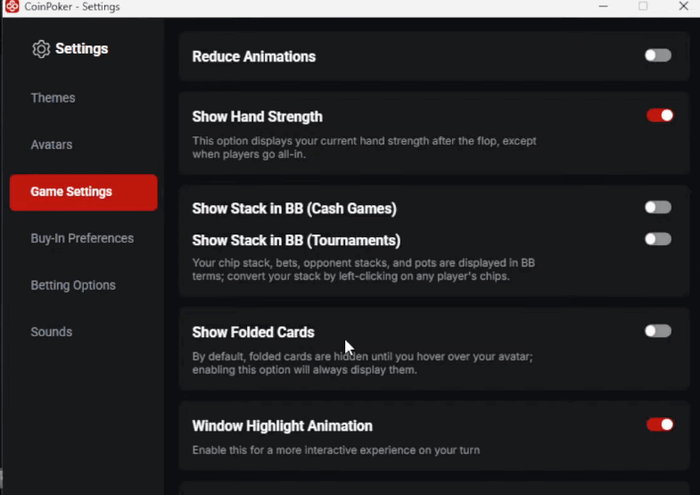Click the Window Highlight Animation label text
This screenshot has height=495, width=700.
[x=282, y=426]
